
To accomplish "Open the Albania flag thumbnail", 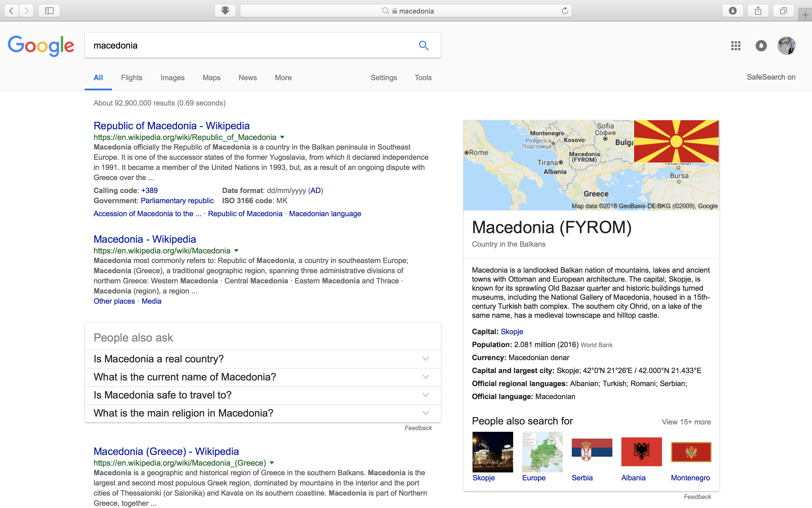I will tap(641, 452).
